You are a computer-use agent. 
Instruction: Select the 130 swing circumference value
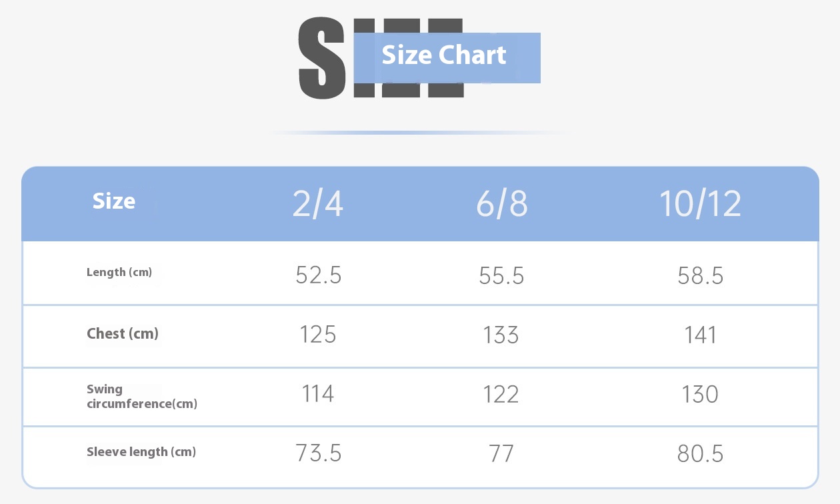click(700, 394)
